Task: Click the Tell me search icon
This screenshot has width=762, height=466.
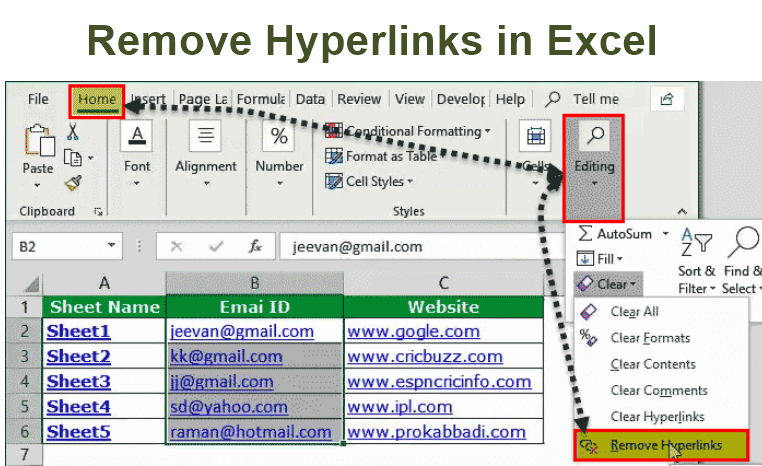Action: [552, 99]
